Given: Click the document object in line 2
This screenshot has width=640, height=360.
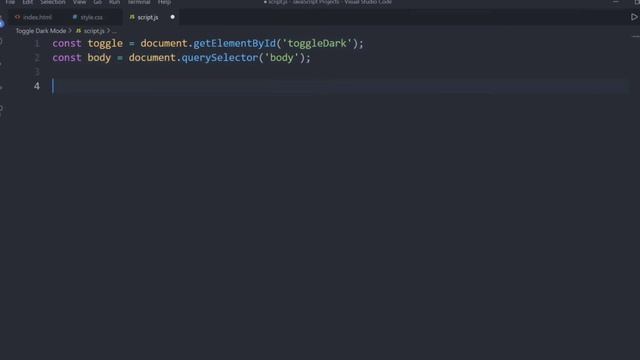Looking at the screenshot, I should [152, 58].
